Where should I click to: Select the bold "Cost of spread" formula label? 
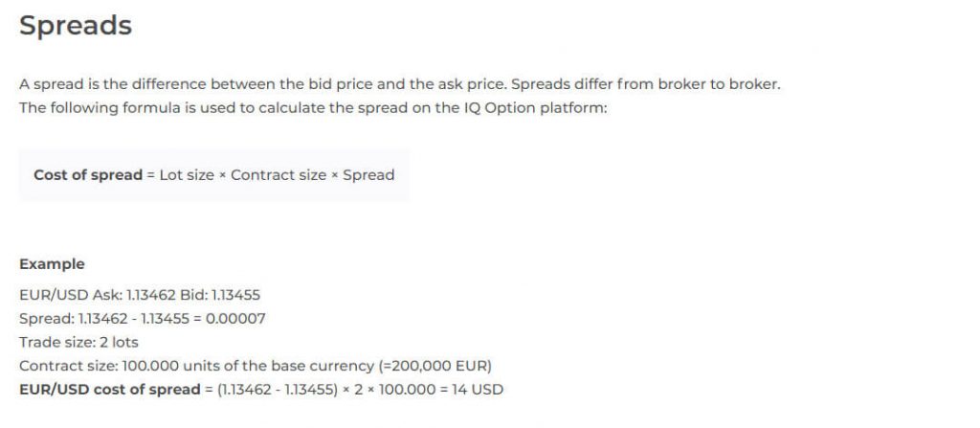point(88,175)
